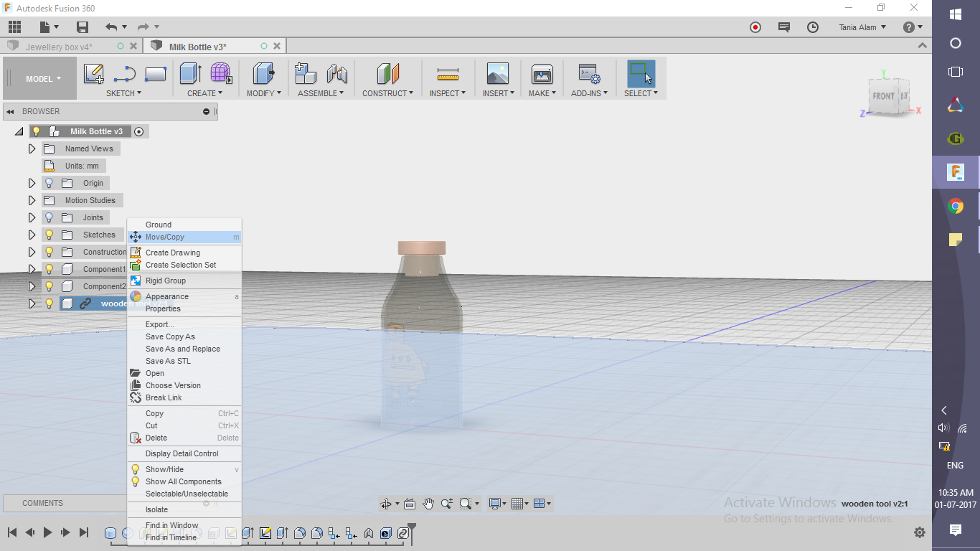Toggle visibility bulb of Construction folder
The width and height of the screenshot is (980, 551).
(x=50, y=252)
